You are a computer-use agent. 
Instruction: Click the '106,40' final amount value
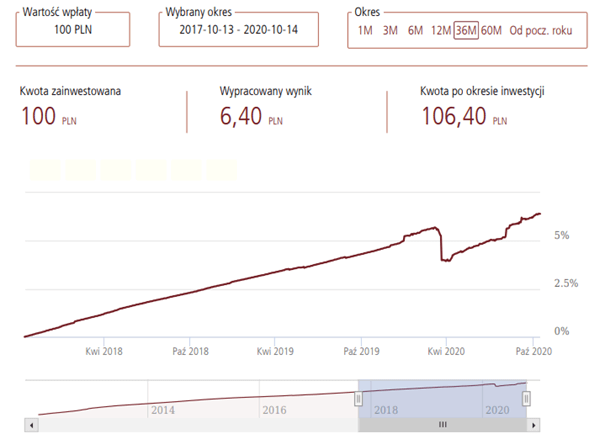point(454,116)
